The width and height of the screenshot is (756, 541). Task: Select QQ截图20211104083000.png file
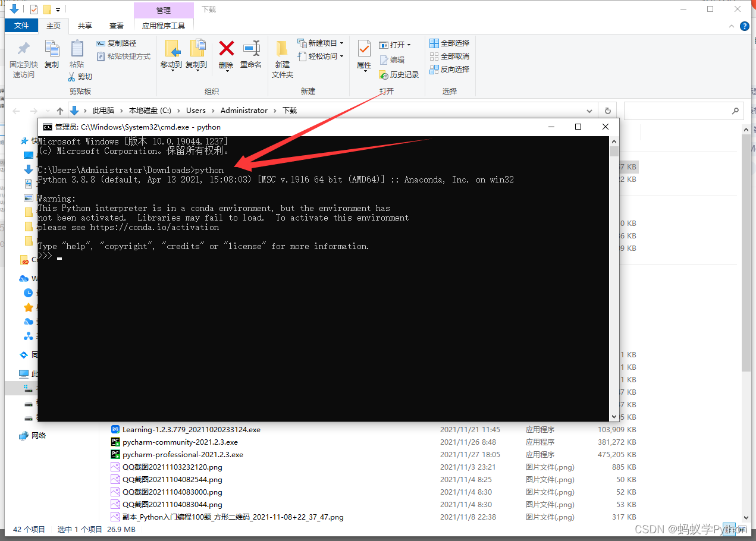point(167,492)
